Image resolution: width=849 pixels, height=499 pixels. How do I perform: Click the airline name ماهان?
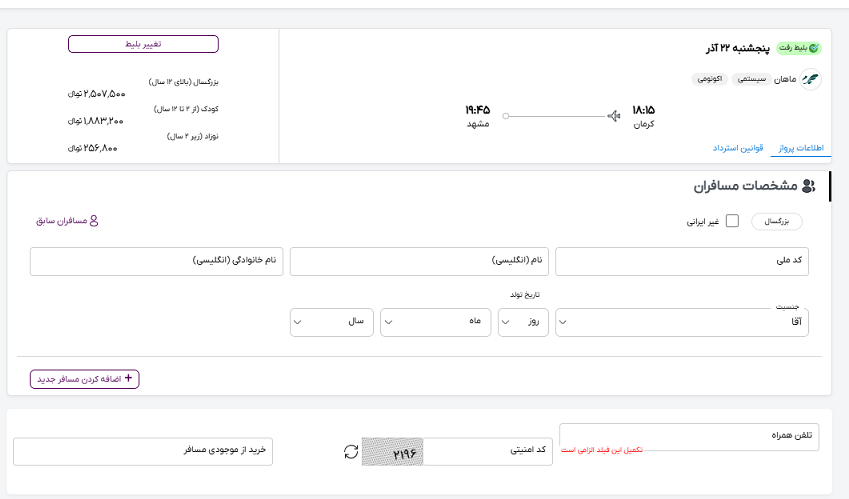tap(785, 80)
